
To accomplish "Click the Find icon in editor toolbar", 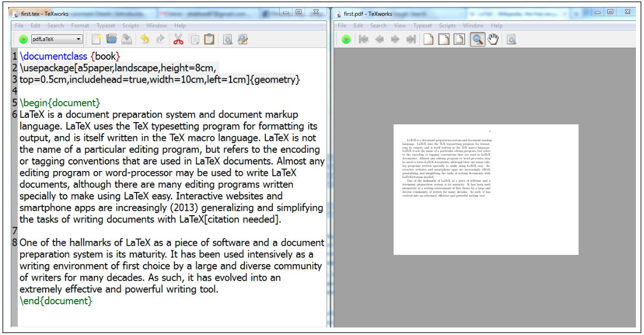I will [x=227, y=39].
